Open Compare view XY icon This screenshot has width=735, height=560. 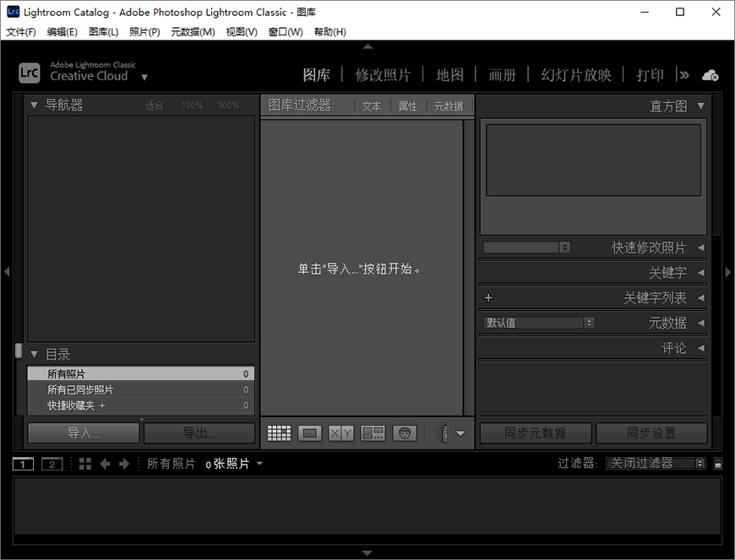[x=340, y=433]
